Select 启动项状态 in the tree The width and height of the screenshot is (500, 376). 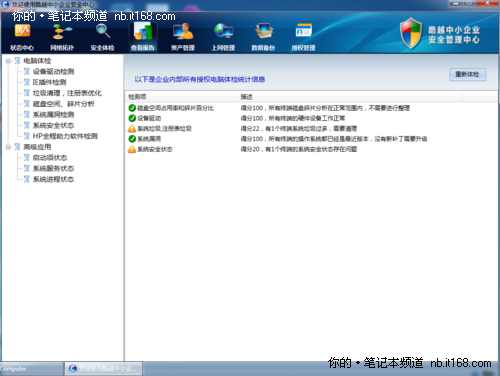50,158
